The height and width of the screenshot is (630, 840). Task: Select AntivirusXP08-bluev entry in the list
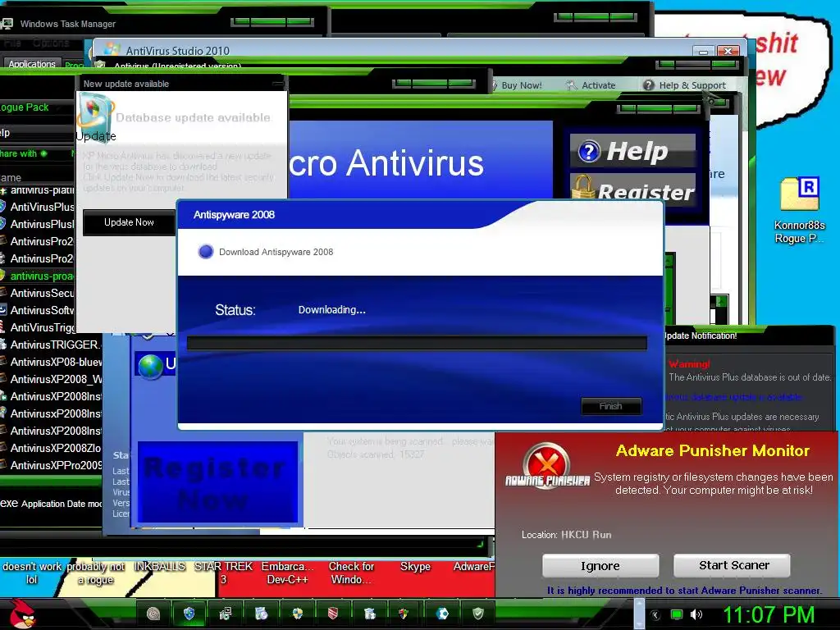(x=51, y=362)
